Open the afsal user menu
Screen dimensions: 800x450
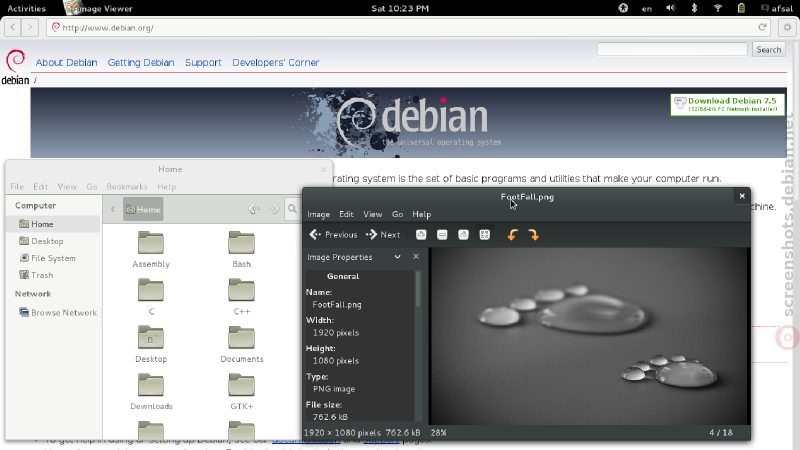[777, 8]
